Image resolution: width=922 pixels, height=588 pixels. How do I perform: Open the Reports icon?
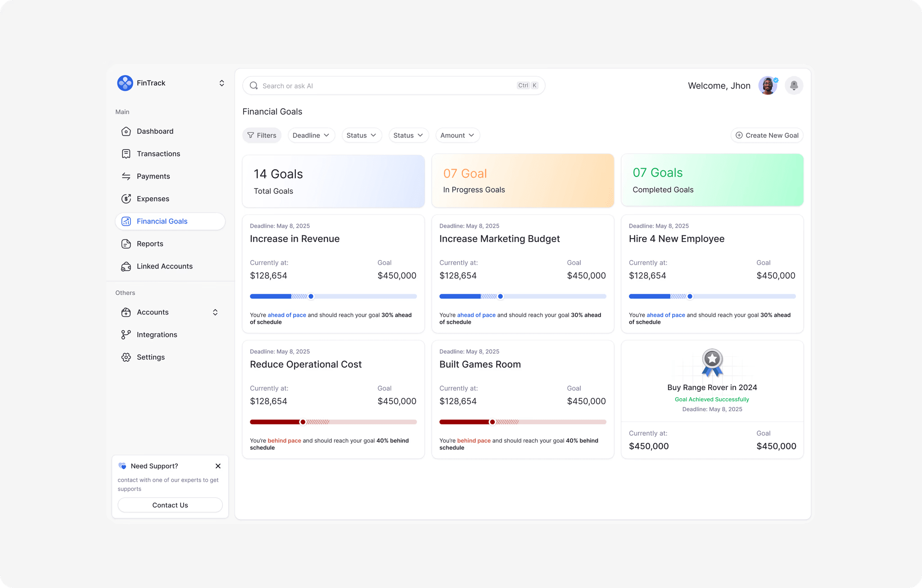pyautogui.click(x=126, y=243)
